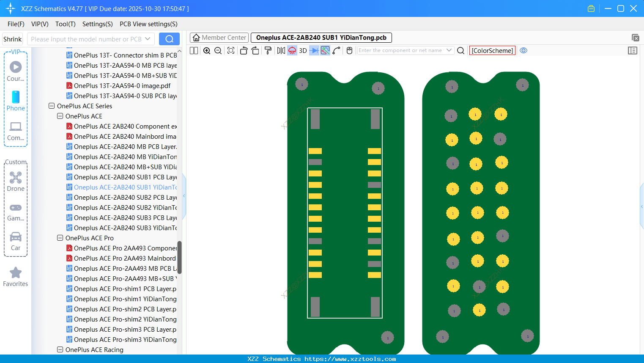This screenshot has width=644, height=363.
Task: Select the Drone category in the sidebar
Action: coord(16,181)
